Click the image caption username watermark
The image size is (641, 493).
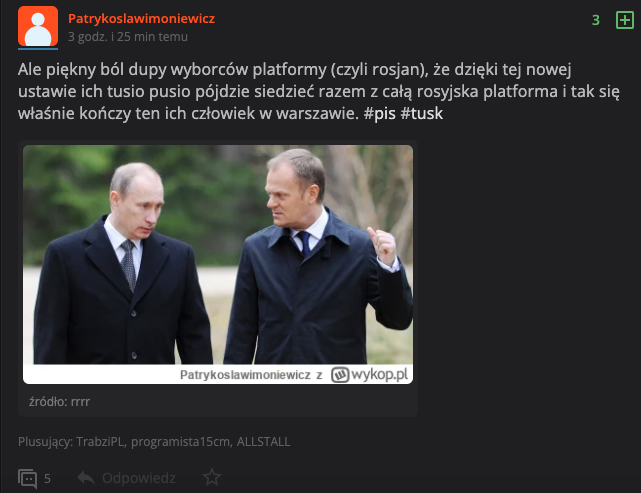click(x=245, y=374)
